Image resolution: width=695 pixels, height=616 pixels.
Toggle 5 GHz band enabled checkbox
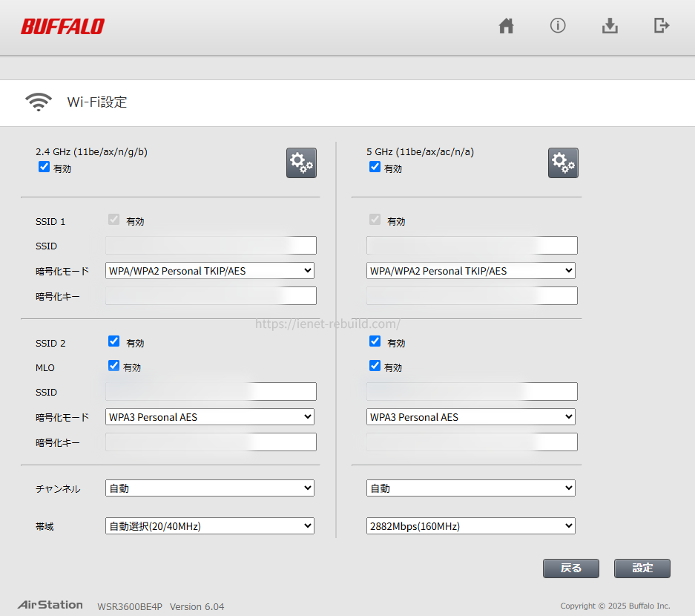[x=375, y=167]
